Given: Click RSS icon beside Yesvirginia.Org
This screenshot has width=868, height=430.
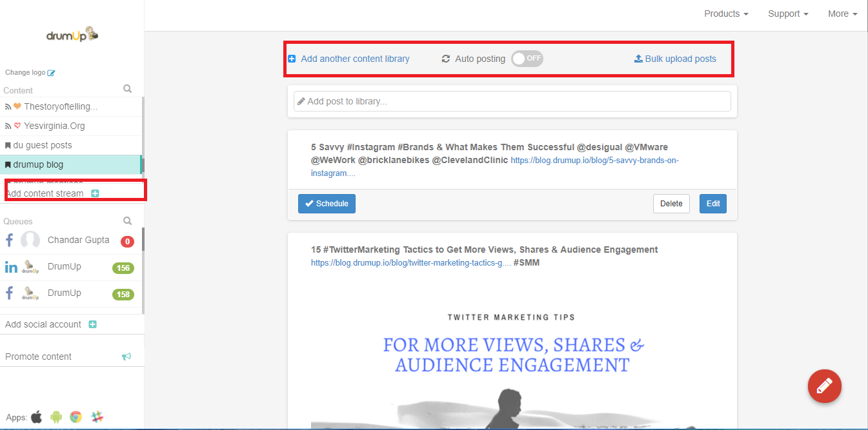Looking at the screenshot, I should point(8,126).
